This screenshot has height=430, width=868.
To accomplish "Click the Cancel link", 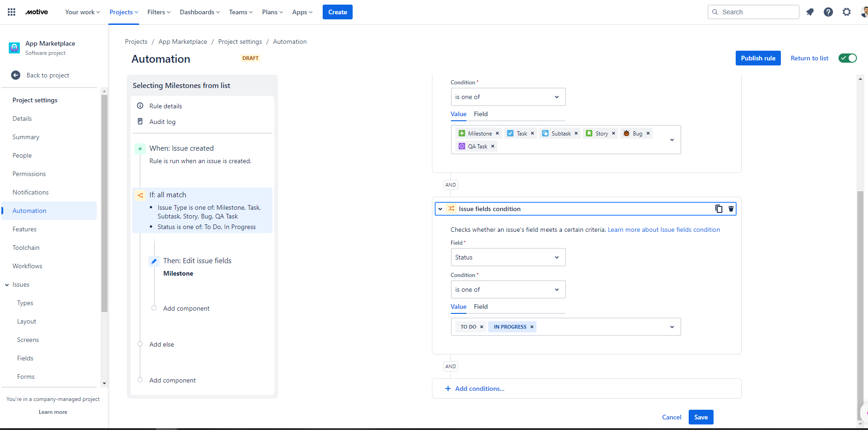I will pos(672,417).
